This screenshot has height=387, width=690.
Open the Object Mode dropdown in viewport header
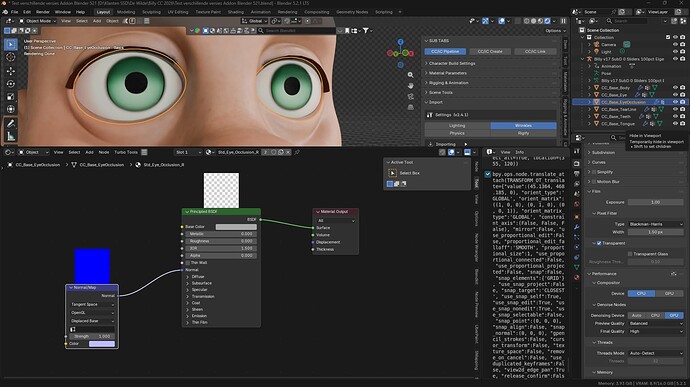37,21
